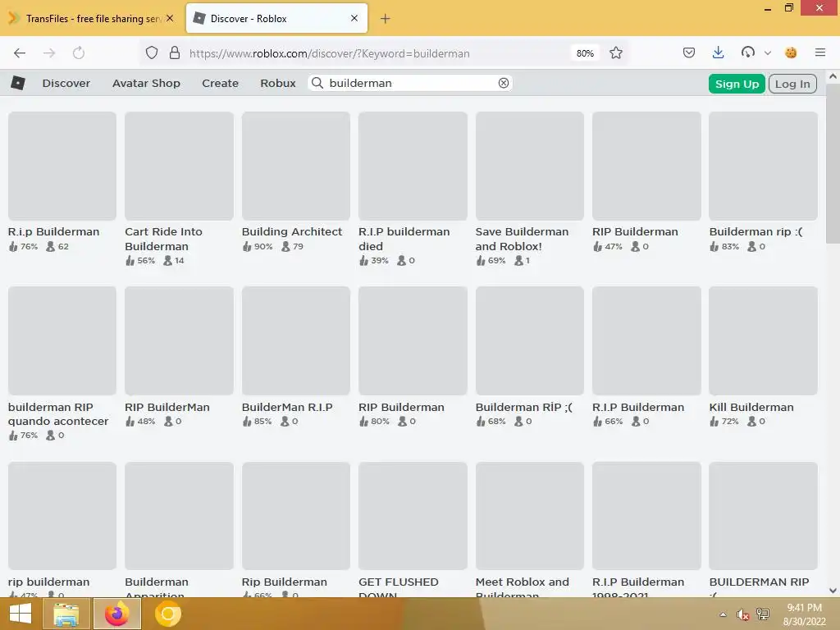This screenshot has height=630, width=840.
Task: Click the Roblox logo home icon
Action: [18, 83]
